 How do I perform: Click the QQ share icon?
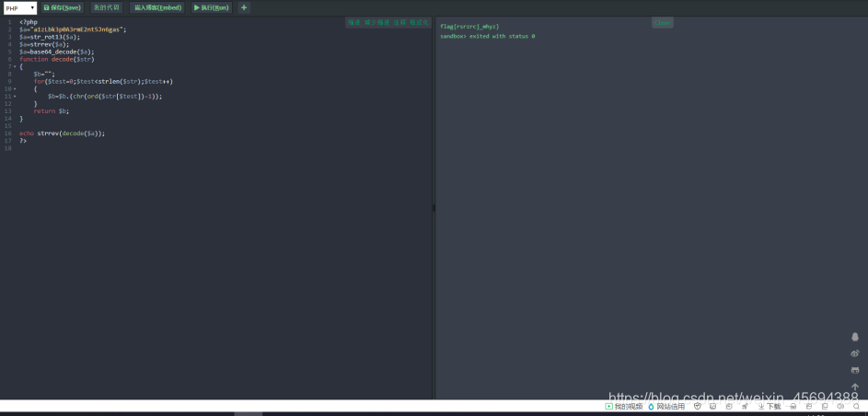point(855,337)
